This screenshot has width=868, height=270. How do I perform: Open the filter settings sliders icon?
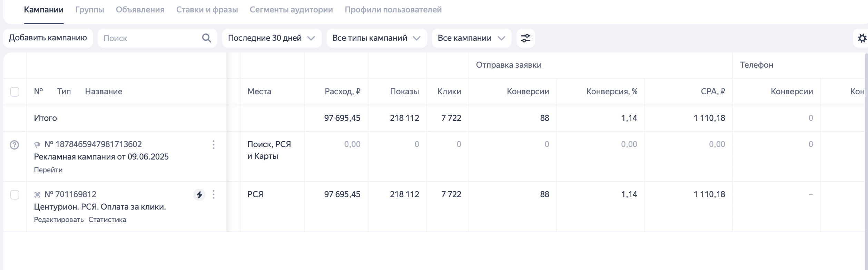(x=525, y=38)
